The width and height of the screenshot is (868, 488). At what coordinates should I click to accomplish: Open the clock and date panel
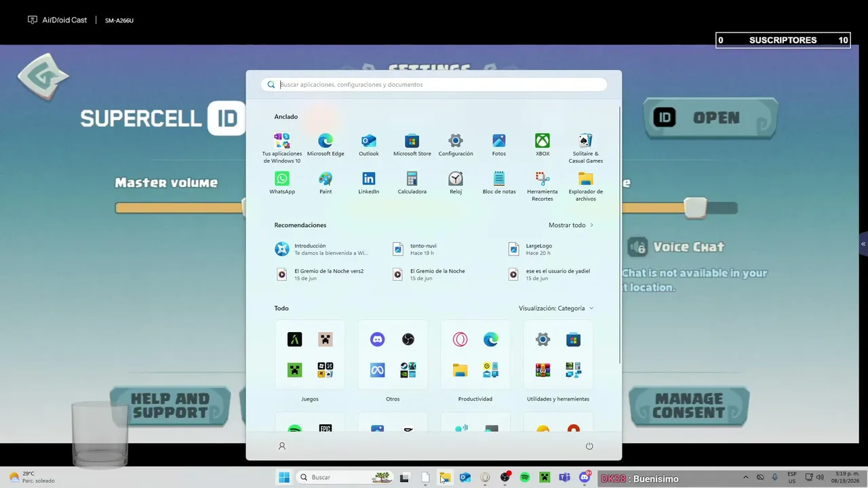tap(844, 477)
